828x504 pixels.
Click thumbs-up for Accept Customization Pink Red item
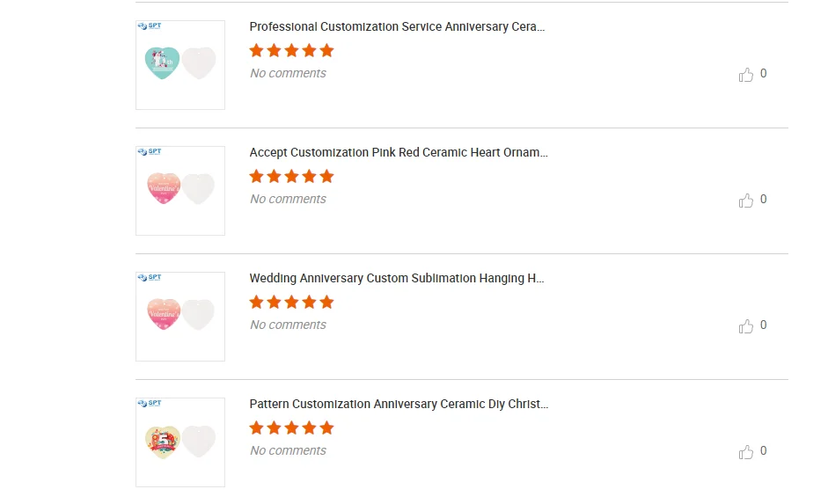coord(746,201)
